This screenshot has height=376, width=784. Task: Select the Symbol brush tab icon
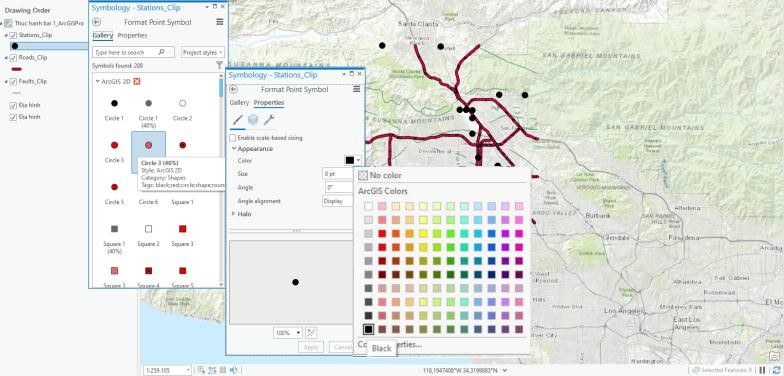238,119
